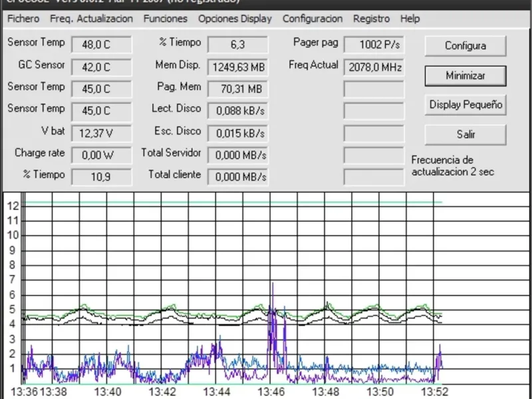Open the Funciones menu

165,19
